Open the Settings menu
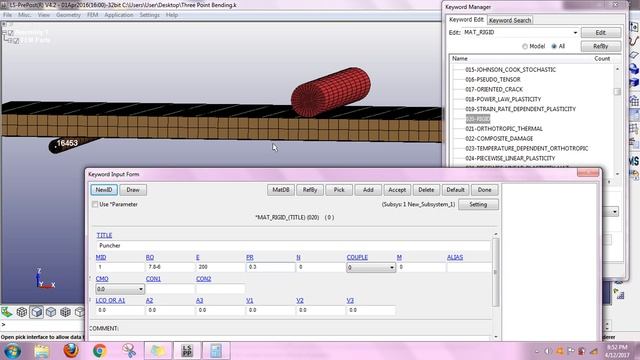The width and height of the screenshot is (640, 360). click(x=150, y=15)
